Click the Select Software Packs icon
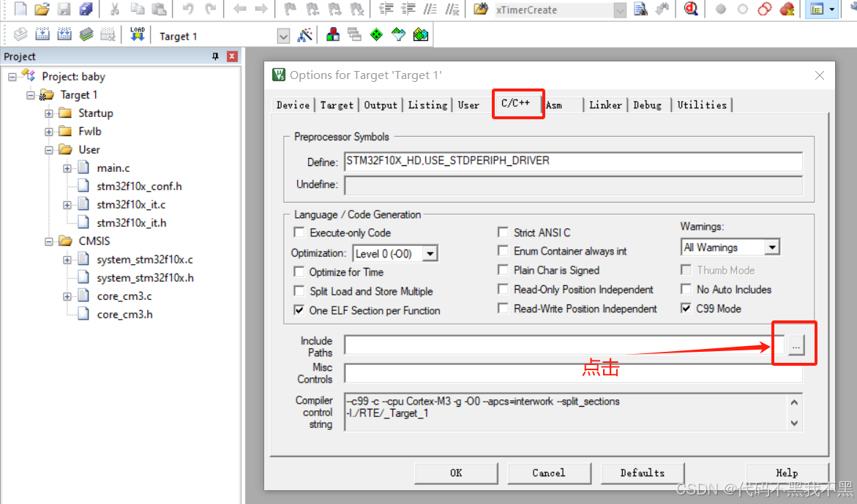The image size is (857, 504). point(398,35)
